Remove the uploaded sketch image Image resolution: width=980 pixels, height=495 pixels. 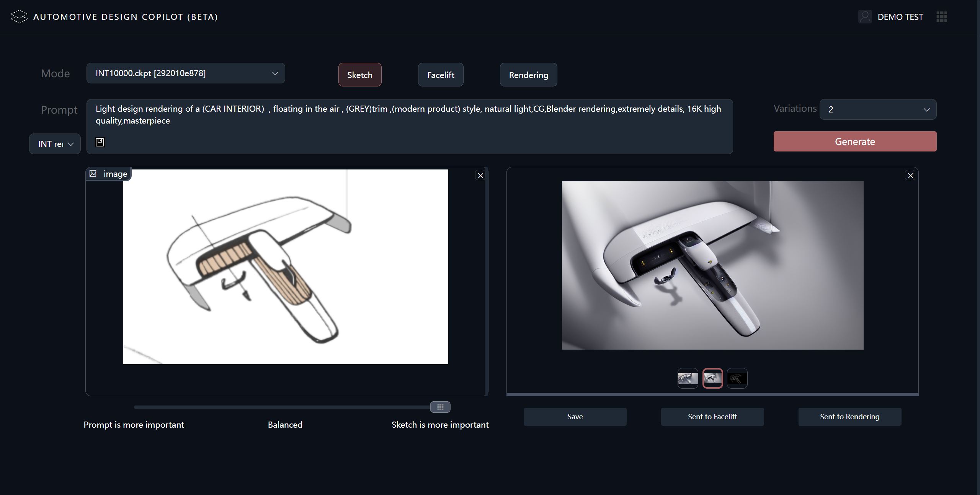coord(480,176)
